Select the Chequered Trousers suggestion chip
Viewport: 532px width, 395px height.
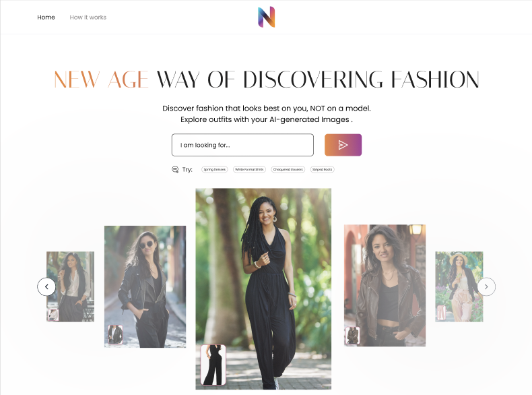(x=288, y=169)
